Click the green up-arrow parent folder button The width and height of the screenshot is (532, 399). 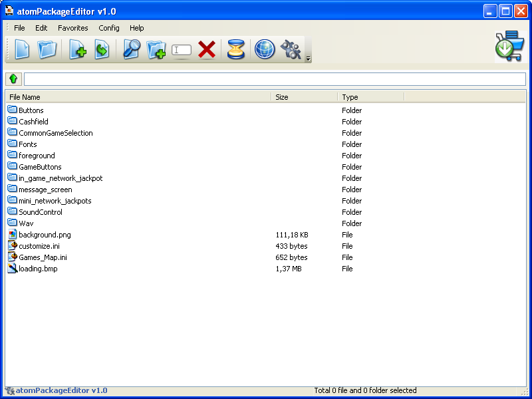(x=13, y=79)
